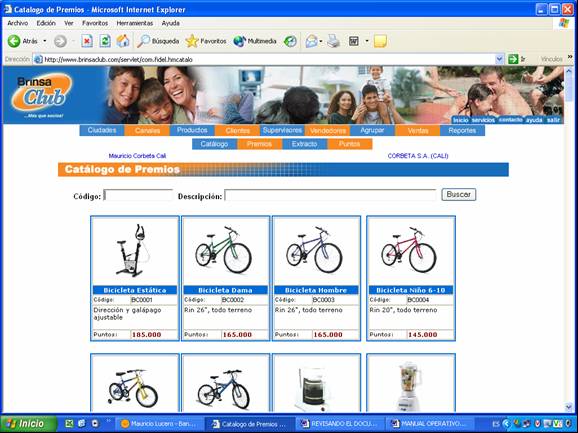Click the Código input field
The height and width of the screenshot is (433, 578).
(x=138, y=195)
